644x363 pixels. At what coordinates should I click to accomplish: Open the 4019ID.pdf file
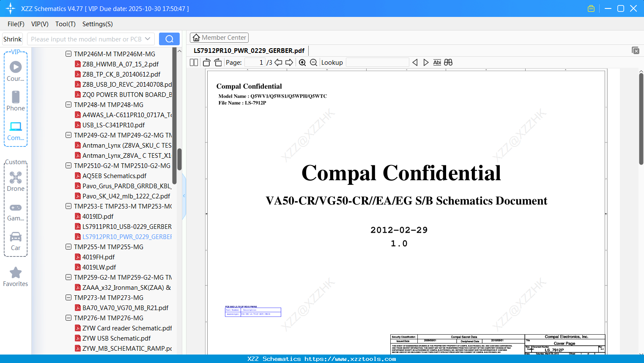pos(98,217)
